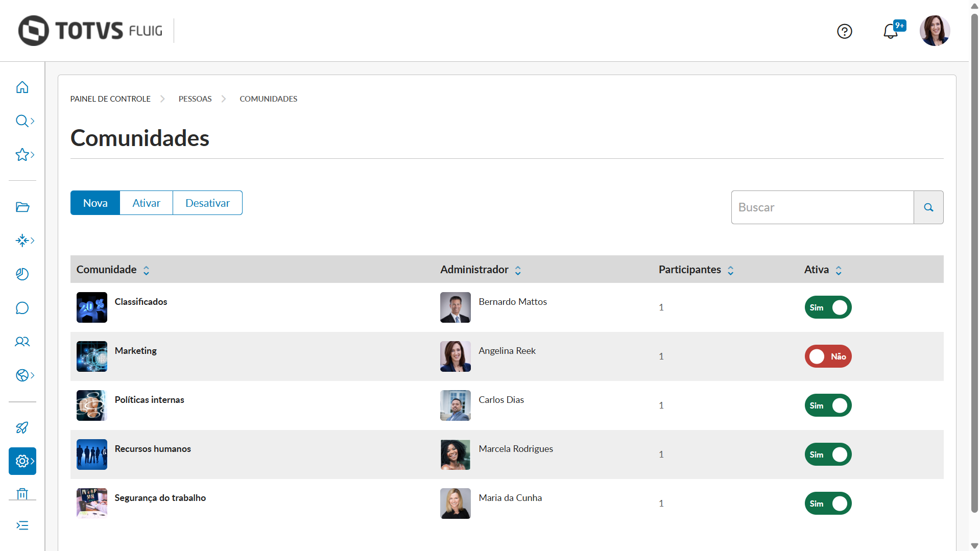Click the magnifier search button beside Buscar

pos(928,207)
